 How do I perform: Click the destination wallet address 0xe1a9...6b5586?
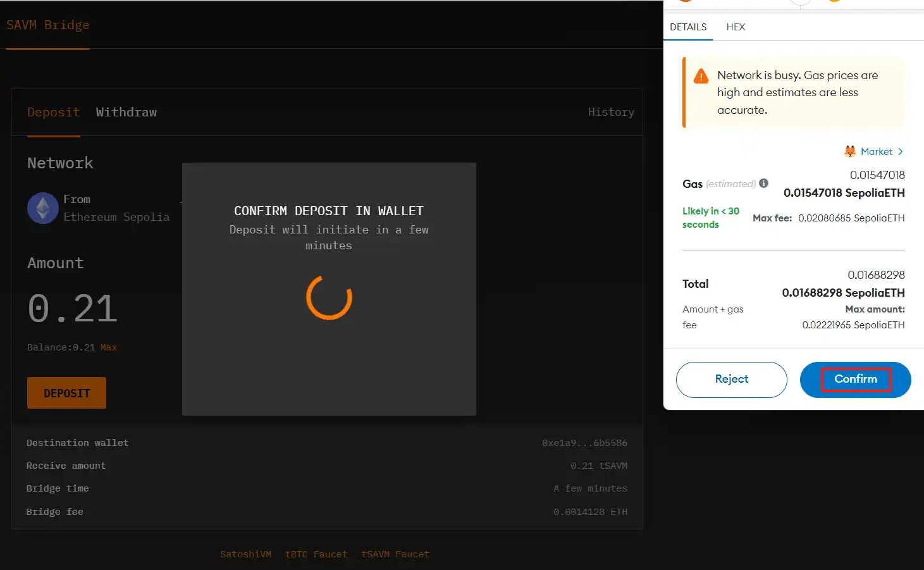[584, 443]
